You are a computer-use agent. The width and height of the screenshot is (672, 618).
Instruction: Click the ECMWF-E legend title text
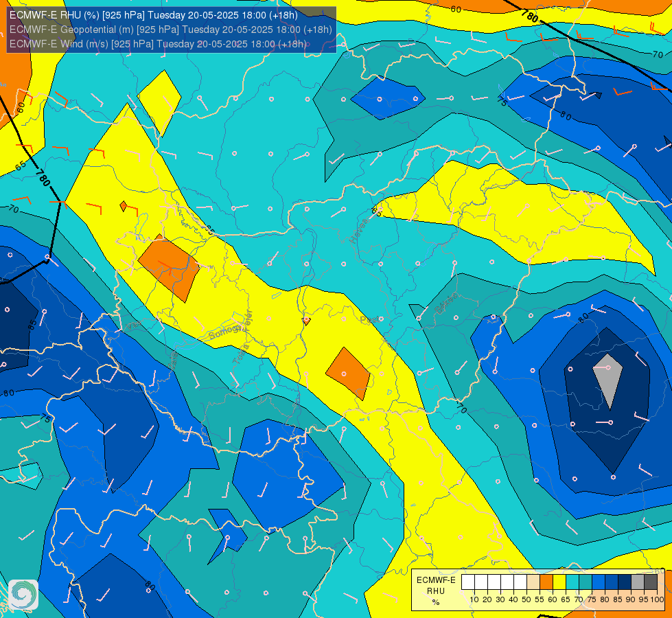coord(436,580)
